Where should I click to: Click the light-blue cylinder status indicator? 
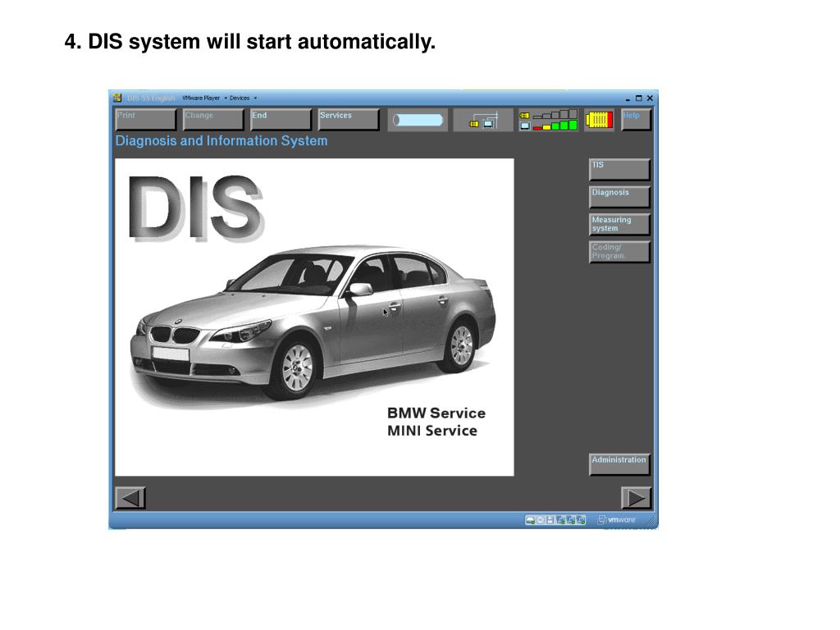418,120
